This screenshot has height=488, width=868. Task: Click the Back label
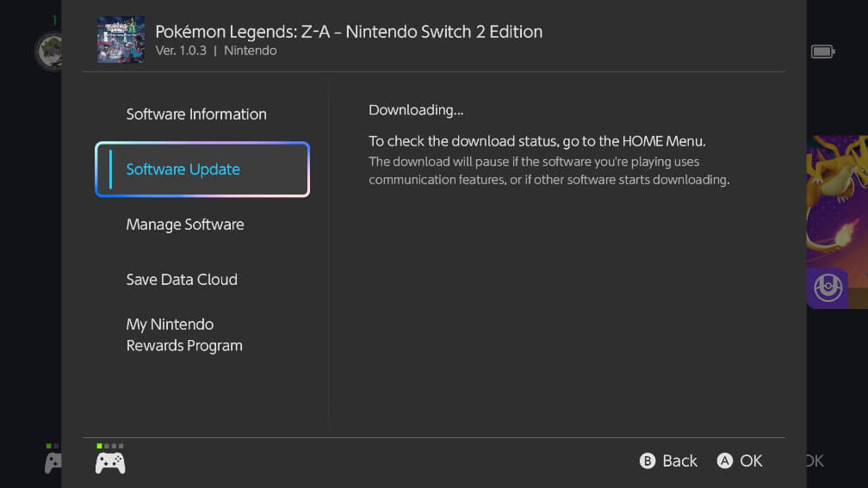click(679, 461)
